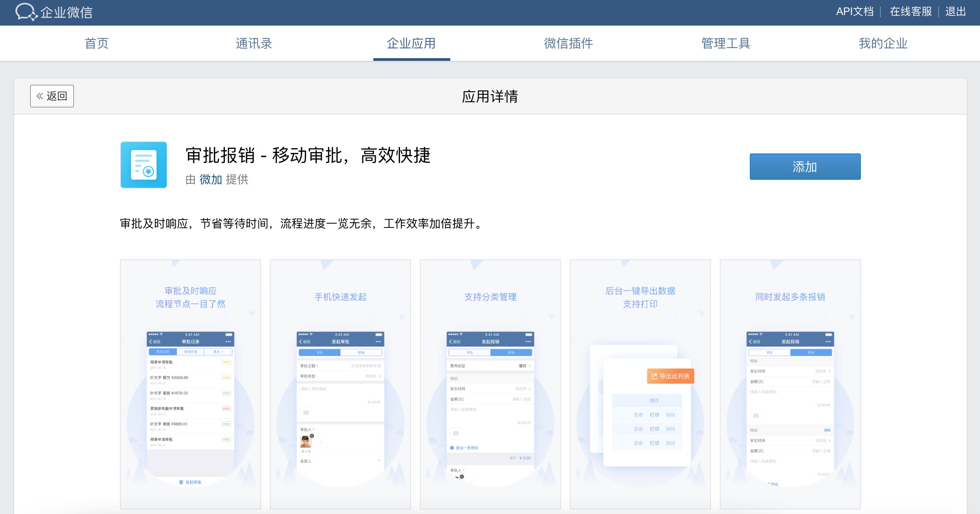Screen dimensions: 980x514
Task: Open the 我的企业 tab
Action: 883,43
